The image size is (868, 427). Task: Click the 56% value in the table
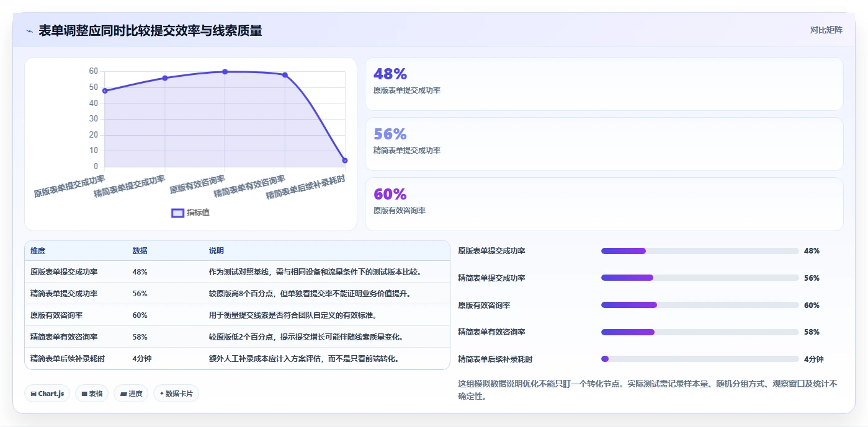pos(140,294)
